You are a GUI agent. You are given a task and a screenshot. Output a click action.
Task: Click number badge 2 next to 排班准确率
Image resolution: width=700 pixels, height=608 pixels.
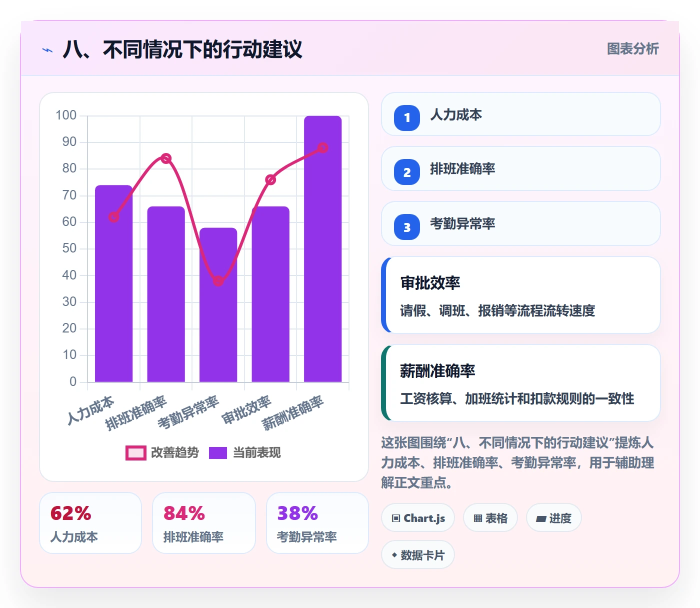coord(407,172)
